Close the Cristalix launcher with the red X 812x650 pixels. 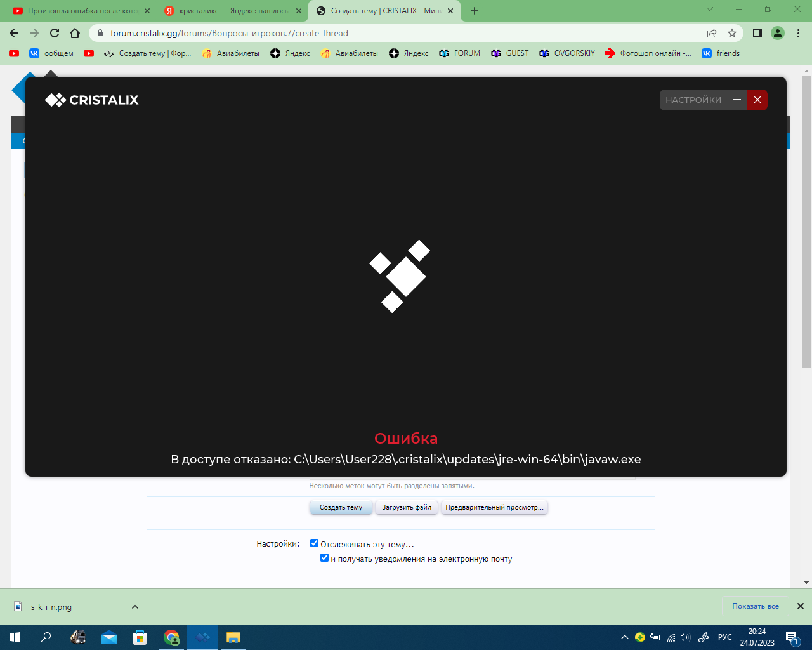[x=757, y=100]
